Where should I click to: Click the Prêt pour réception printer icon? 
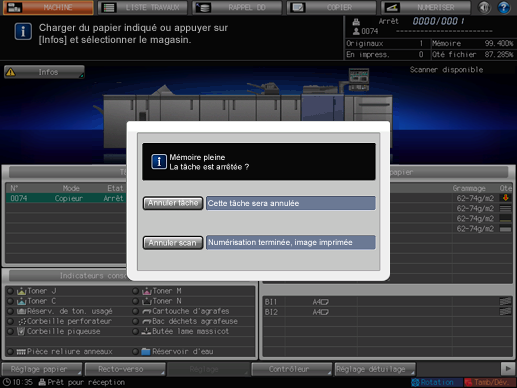[x=42, y=382]
